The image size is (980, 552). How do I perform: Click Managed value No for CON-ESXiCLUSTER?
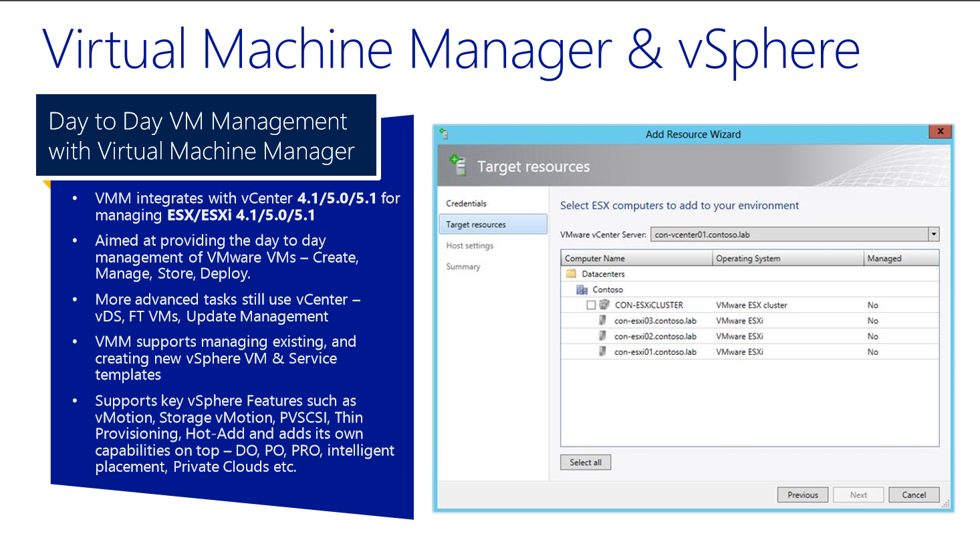pyautogui.click(x=873, y=305)
